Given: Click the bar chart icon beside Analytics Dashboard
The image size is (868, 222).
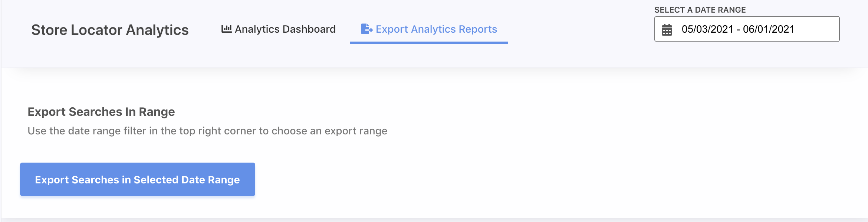Looking at the screenshot, I should [226, 29].
